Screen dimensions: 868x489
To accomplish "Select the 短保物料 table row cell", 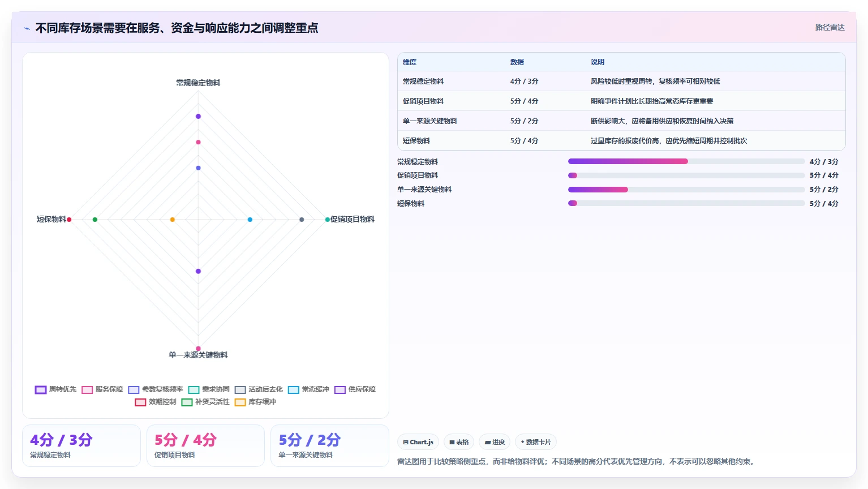I will pos(416,141).
